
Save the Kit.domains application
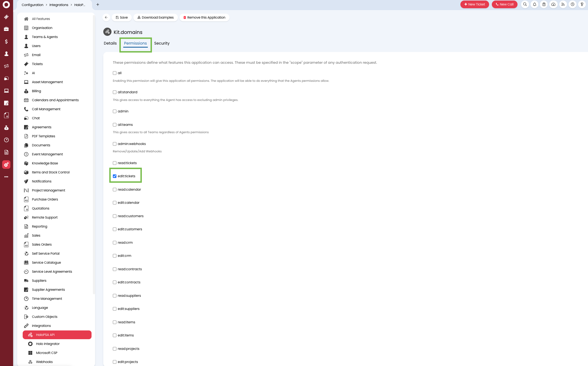click(x=122, y=17)
